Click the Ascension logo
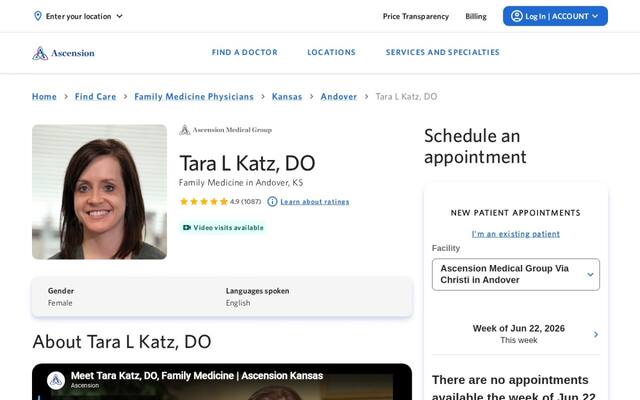 (x=63, y=53)
